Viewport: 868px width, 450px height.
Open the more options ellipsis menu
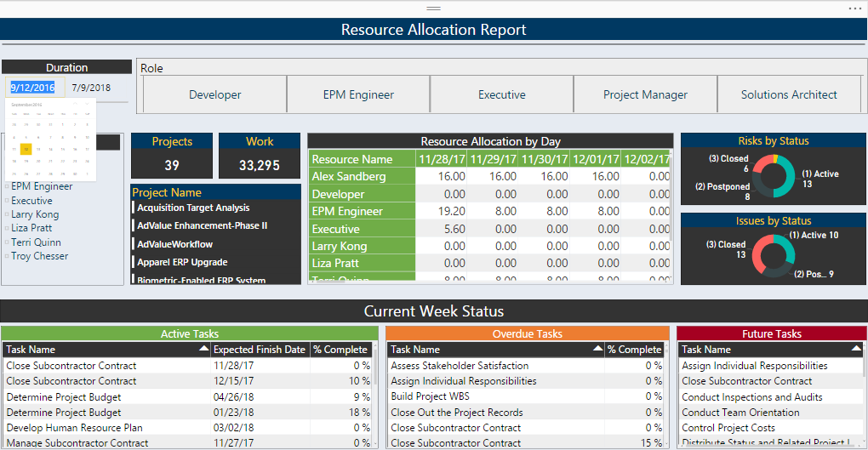(854, 9)
